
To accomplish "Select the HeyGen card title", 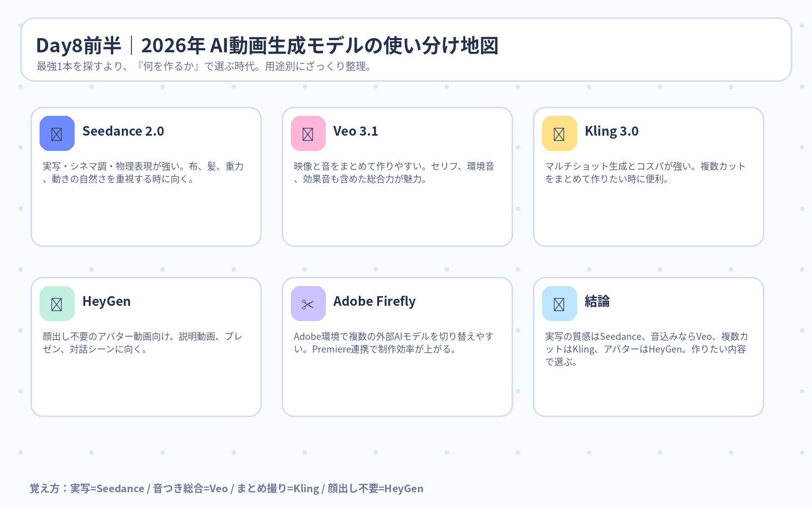I will (x=107, y=301).
